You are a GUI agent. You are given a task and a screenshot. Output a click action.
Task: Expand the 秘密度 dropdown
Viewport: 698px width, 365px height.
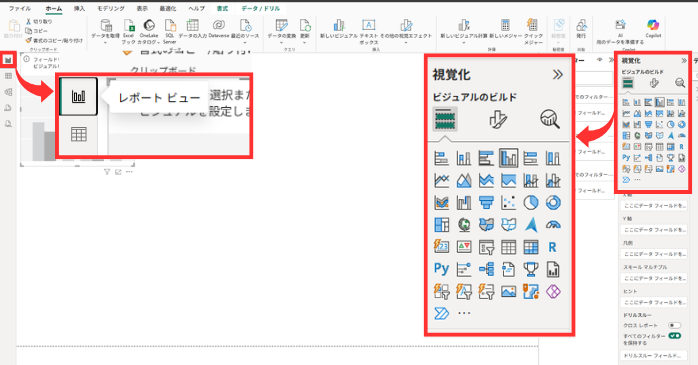pyautogui.click(x=558, y=43)
